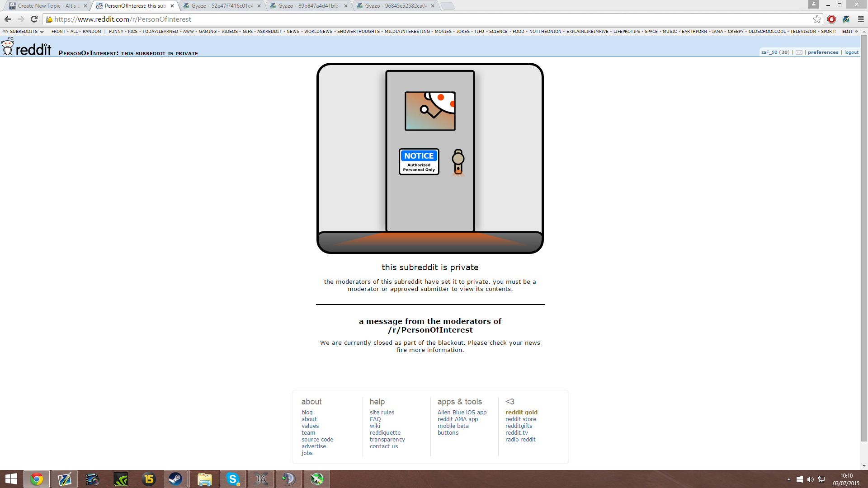Switch to Gyazo 96845c52582ca0 tab
Screen dimensions: 868x488
coord(395,6)
